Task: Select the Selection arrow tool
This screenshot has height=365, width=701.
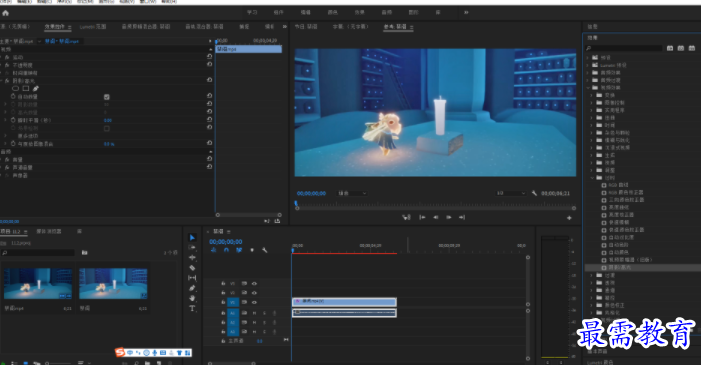Action: 192,238
